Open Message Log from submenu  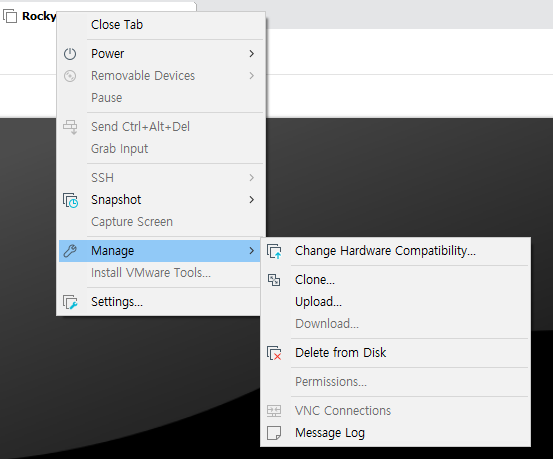coord(395,433)
